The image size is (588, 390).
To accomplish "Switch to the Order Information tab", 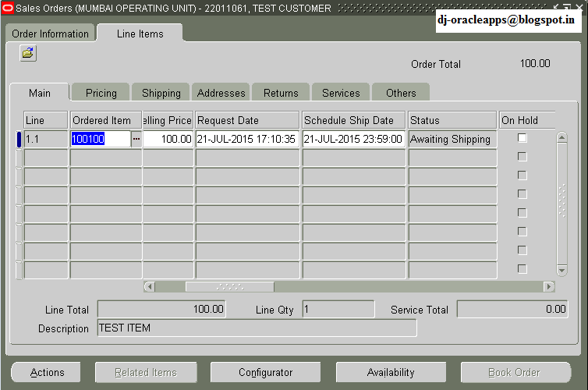I will [50, 34].
